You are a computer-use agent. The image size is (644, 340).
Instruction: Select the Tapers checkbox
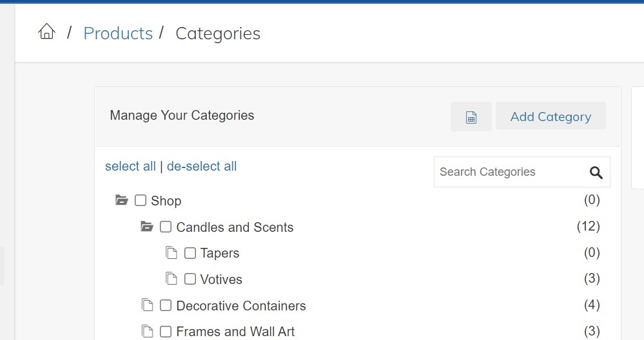point(190,253)
